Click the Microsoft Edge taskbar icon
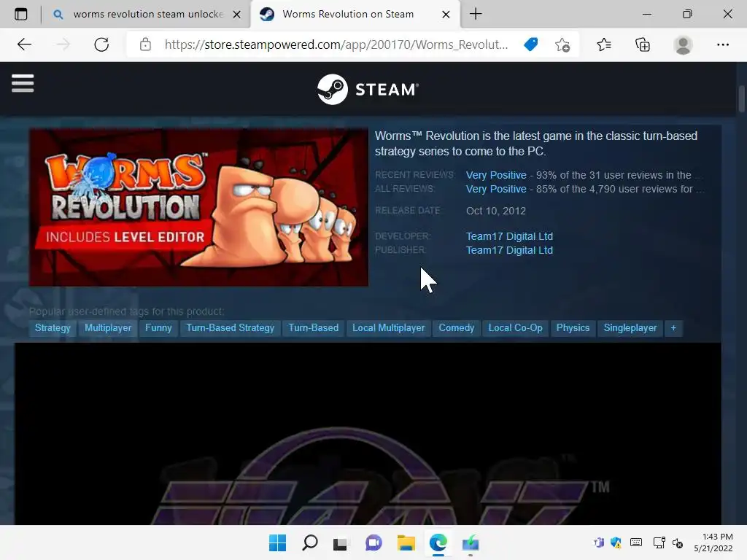Screen dimensions: 747x560 pyautogui.click(x=438, y=542)
